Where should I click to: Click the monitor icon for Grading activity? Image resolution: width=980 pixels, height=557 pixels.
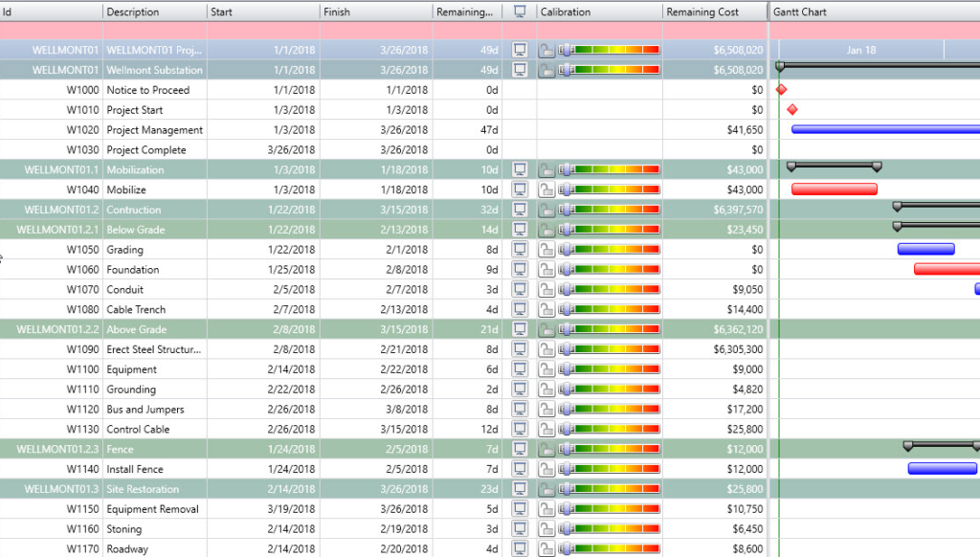(521, 250)
